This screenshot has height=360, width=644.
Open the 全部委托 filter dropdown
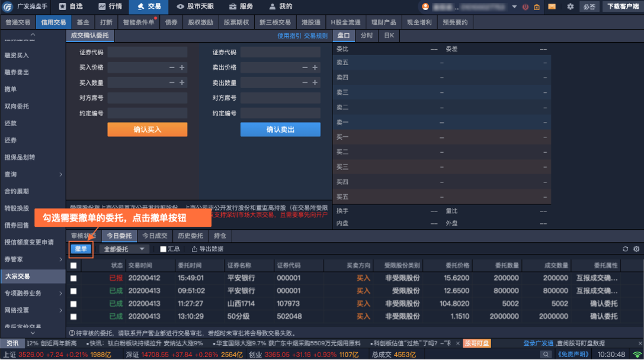(x=124, y=249)
